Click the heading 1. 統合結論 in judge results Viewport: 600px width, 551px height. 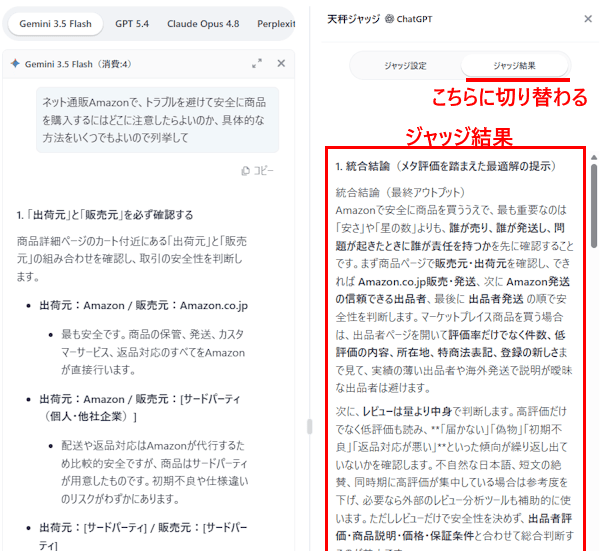click(x=445, y=166)
